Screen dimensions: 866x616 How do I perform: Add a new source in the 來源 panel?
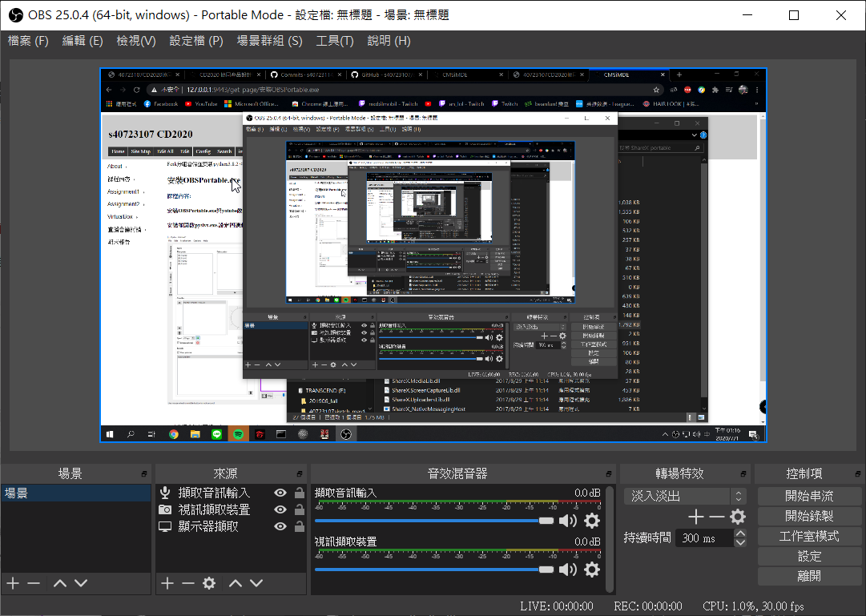pyautogui.click(x=167, y=583)
